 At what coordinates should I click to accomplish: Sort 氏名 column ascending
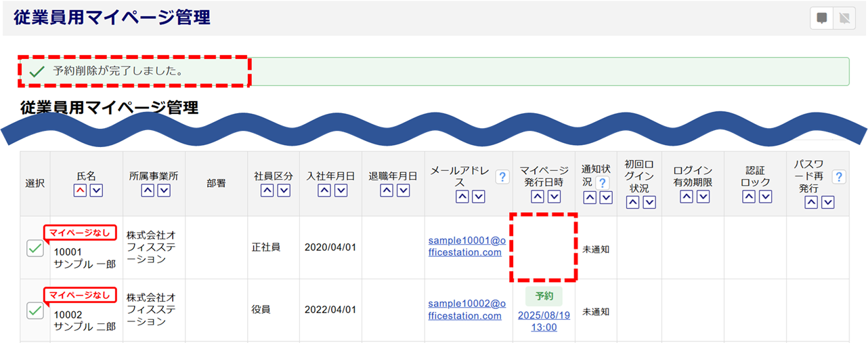[x=80, y=190]
